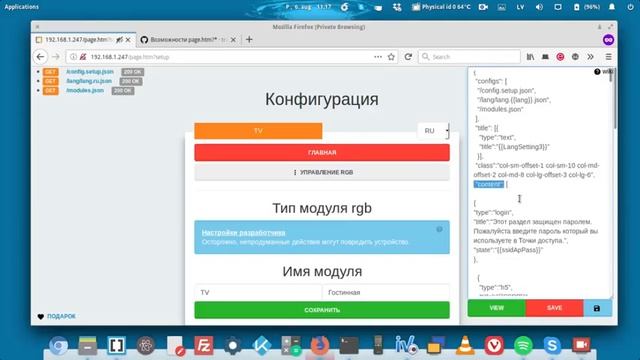This screenshot has width=640, height=360.
Task: Click the battery indicator
Action: [x=587, y=7]
